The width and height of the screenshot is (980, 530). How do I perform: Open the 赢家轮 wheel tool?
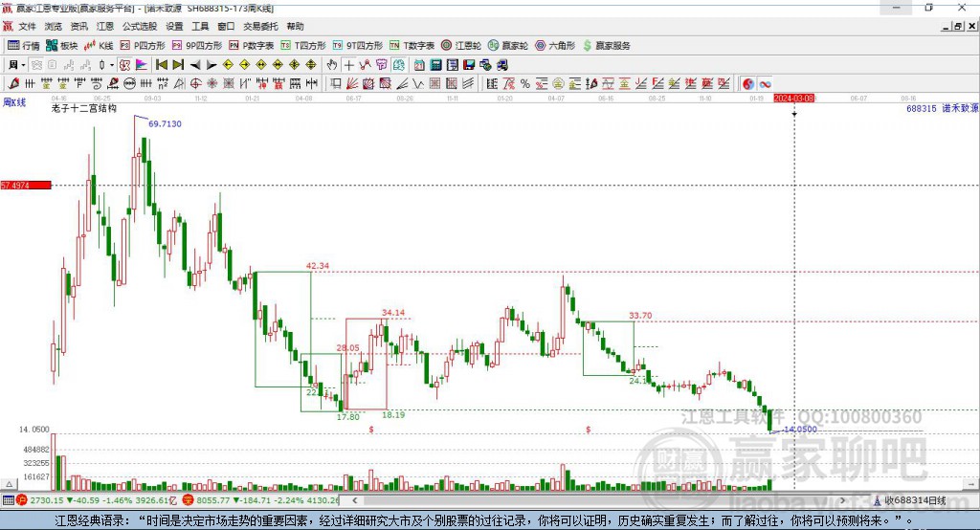(508, 45)
